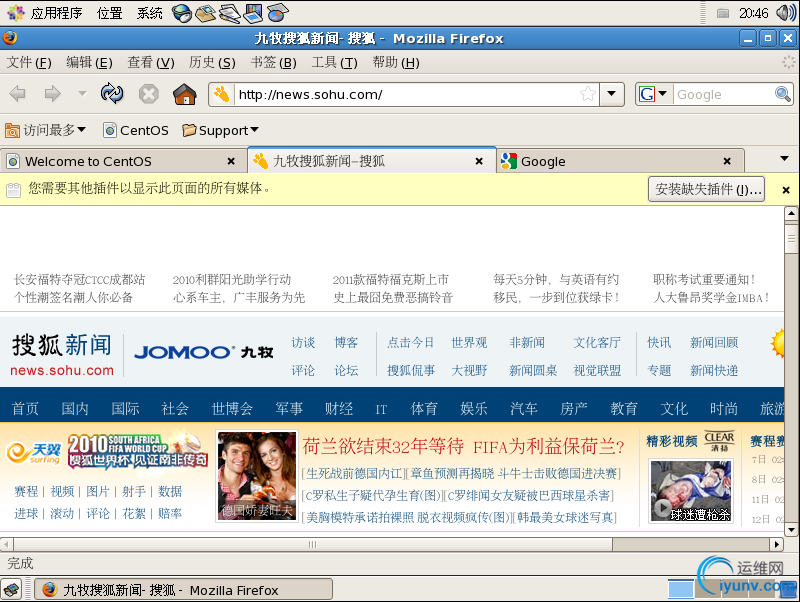Screen dimensions: 800x602
Task: Open the 文件 (F) menu
Action: [x=29, y=63]
